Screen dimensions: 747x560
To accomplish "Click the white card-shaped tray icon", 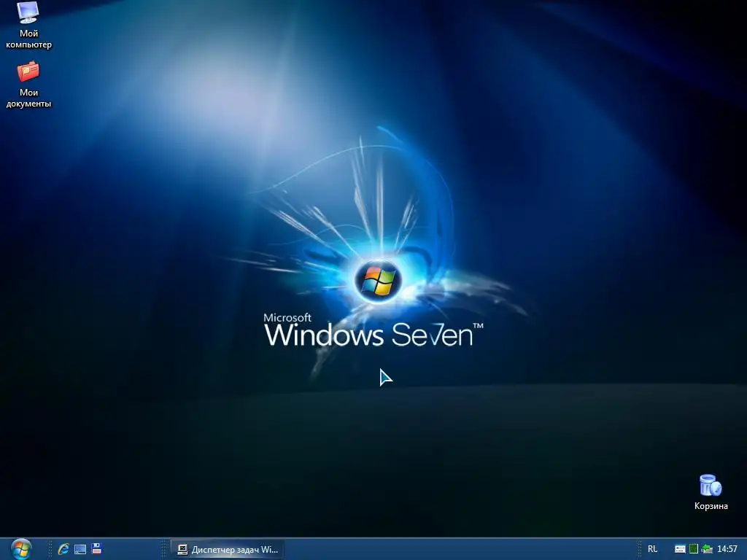I will click(681, 549).
